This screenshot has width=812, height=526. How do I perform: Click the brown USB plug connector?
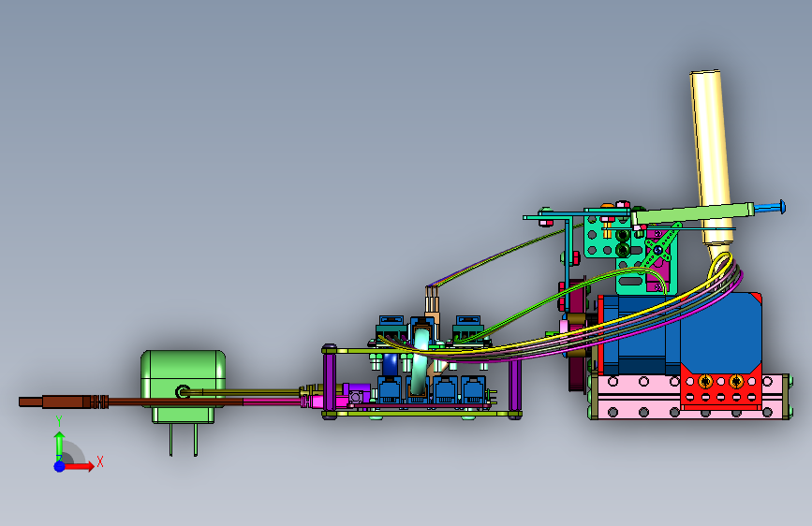coord(64,402)
